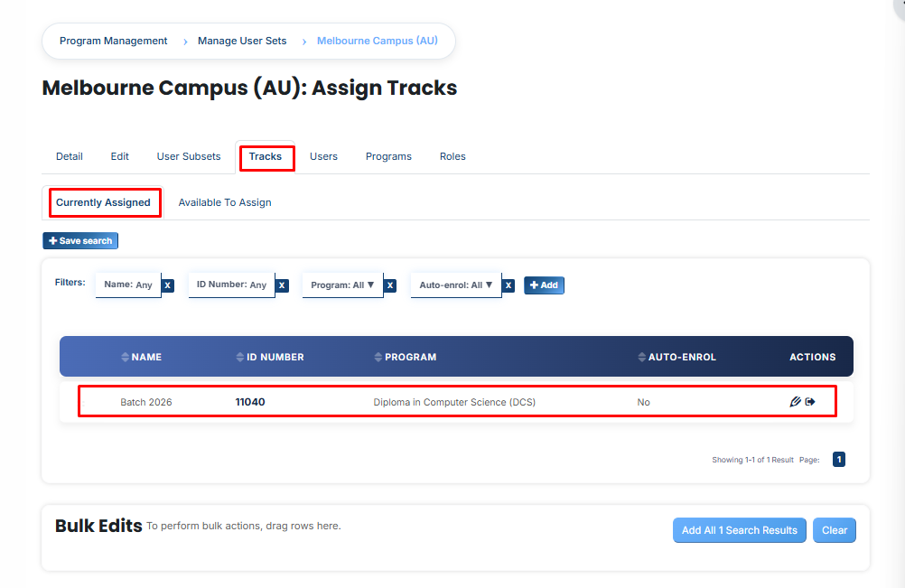Click the Name: Any filter field
The image size is (905, 588).
128,285
